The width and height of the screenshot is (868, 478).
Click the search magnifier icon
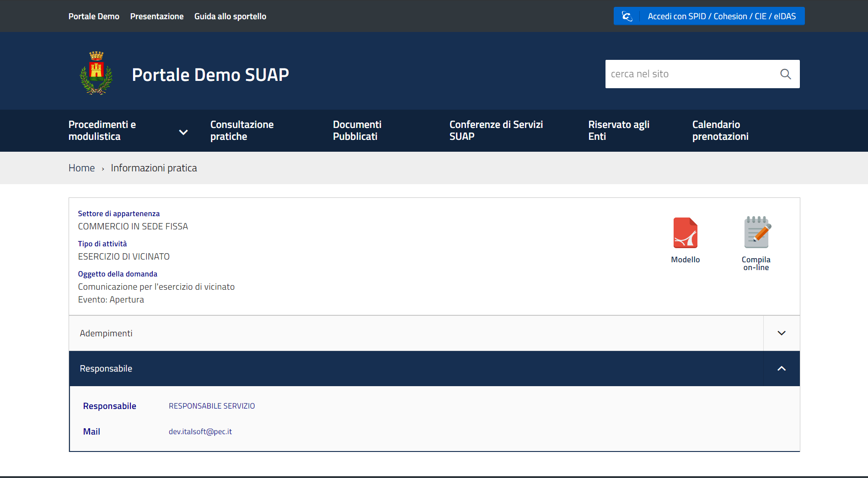tap(785, 74)
